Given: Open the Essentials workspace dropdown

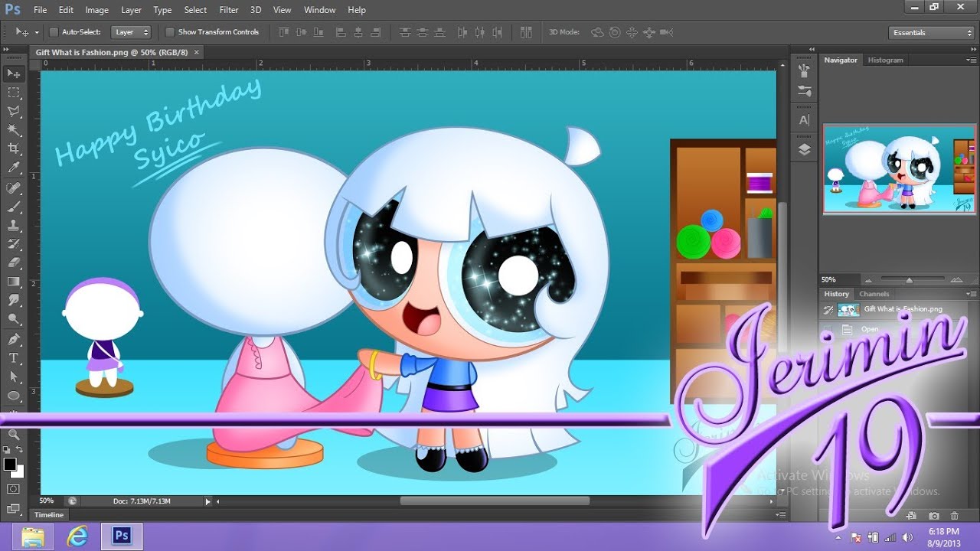Looking at the screenshot, I should point(932,33).
